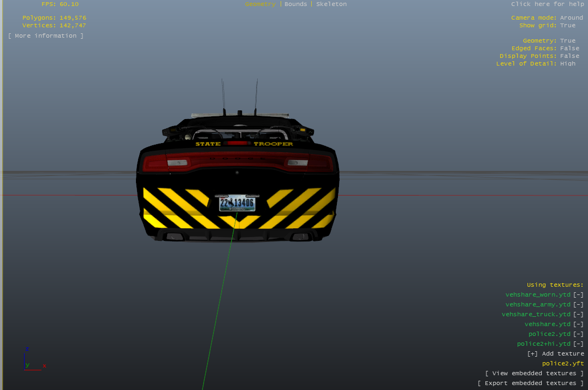Remove the police2+hi.ytd texture with [-]
Viewport: 588px width, 390px height.
578,344
